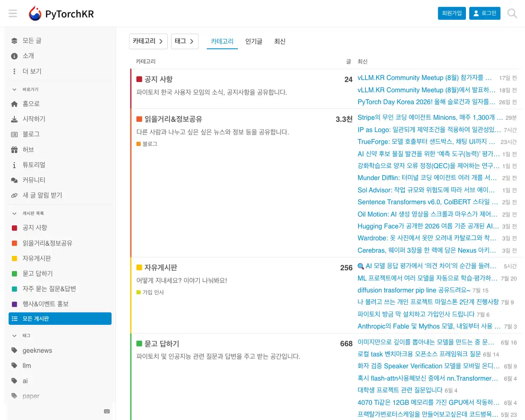Select sidebar item 자유게시판
Screen dimensions: 525x420
click(60, 258)
